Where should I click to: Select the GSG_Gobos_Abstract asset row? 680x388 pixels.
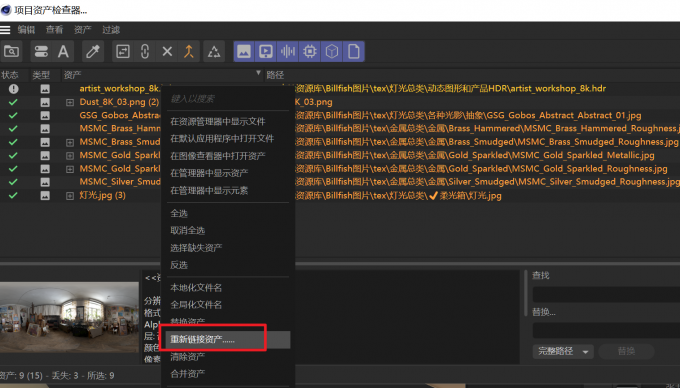[x=119, y=116]
